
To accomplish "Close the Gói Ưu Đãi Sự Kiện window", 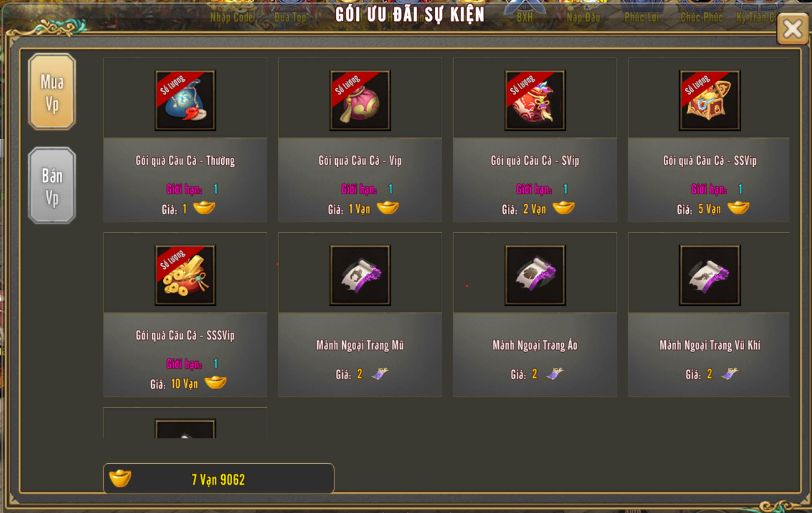I will pos(792,29).
